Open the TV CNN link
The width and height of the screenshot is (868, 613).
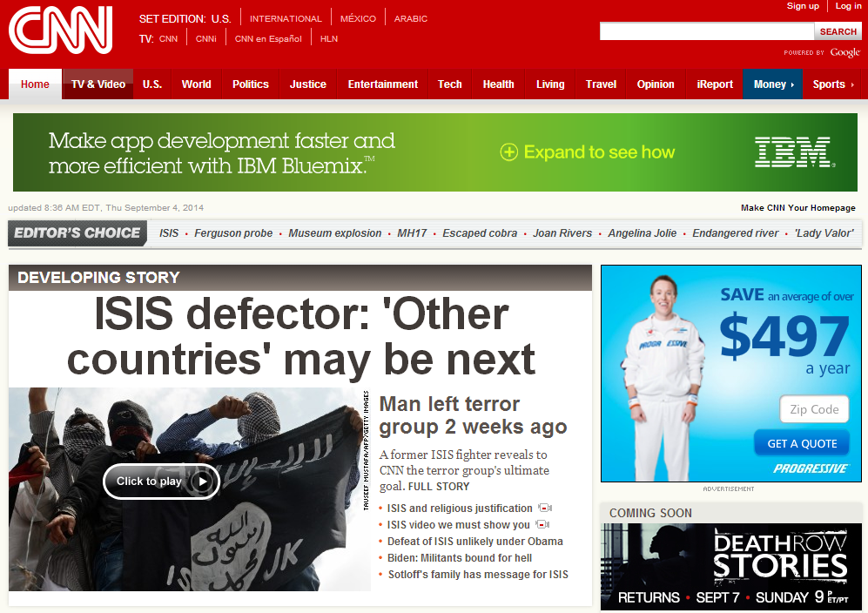[168, 39]
